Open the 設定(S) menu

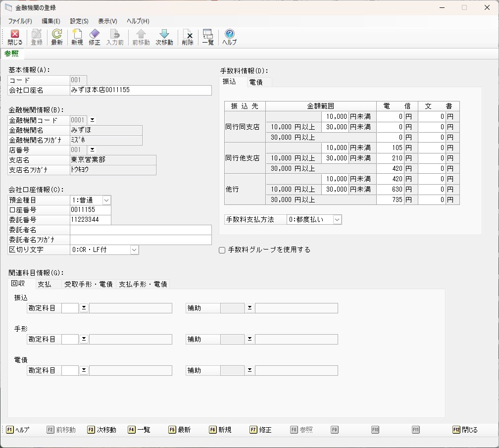pos(79,21)
